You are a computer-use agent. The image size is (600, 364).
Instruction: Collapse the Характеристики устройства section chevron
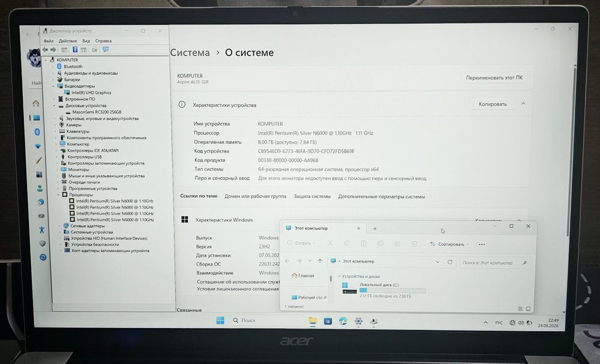coord(523,104)
